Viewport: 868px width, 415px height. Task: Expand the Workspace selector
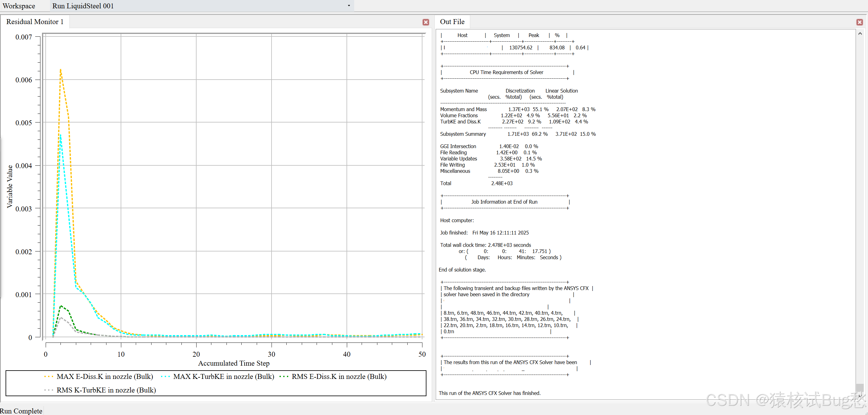pos(19,5)
